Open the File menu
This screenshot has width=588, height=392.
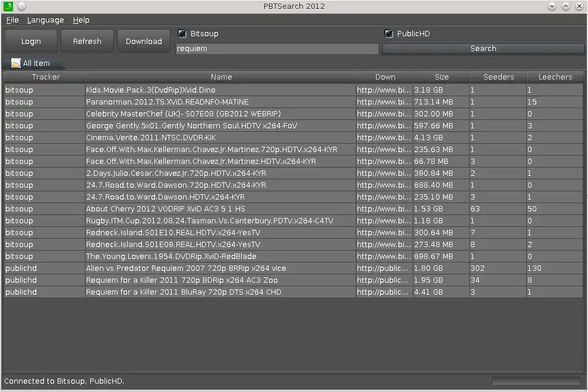[12, 20]
